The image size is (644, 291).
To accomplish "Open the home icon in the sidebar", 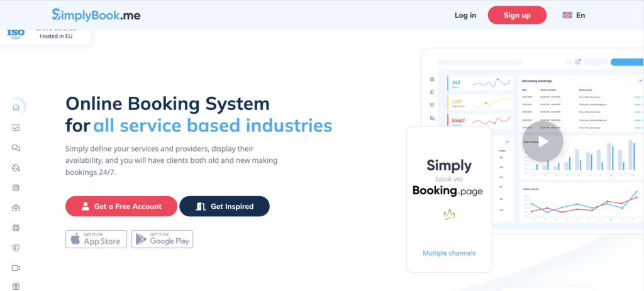I will tap(16, 108).
